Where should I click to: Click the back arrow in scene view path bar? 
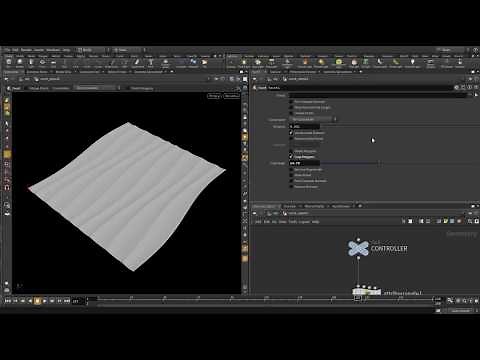tap(7, 79)
